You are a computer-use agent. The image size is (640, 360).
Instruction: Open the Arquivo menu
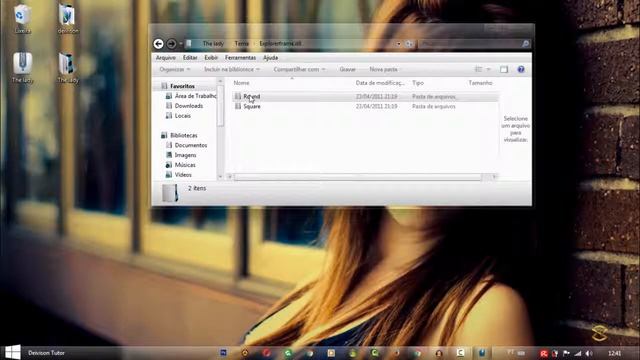click(166, 58)
